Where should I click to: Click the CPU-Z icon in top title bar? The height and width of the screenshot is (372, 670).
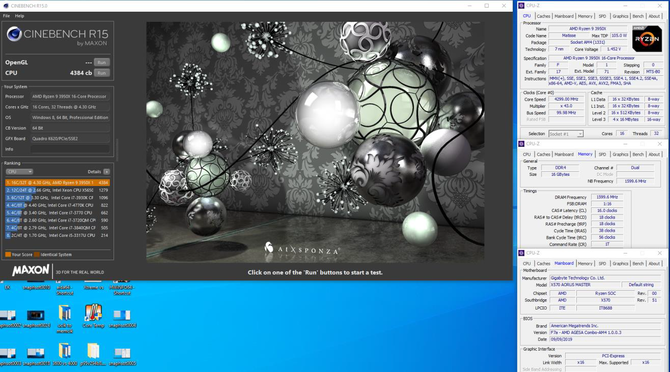(x=521, y=6)
